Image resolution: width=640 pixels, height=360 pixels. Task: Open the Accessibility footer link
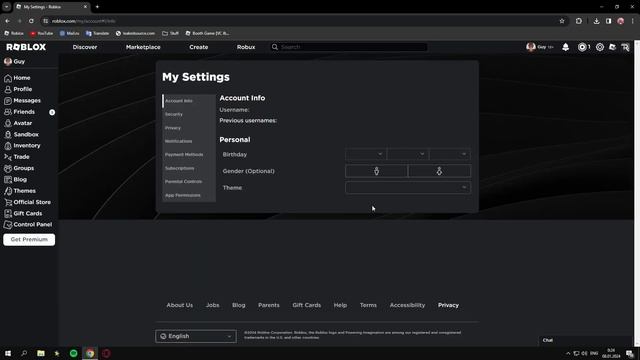pos(407,305)
